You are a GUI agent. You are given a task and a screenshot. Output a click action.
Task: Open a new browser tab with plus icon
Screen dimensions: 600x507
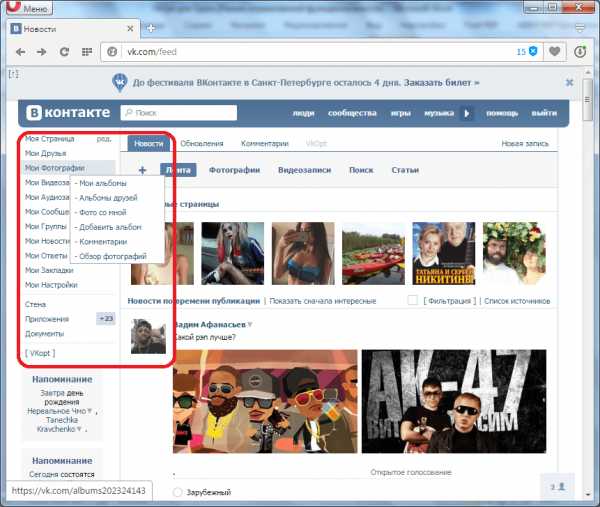pos(151,28)
